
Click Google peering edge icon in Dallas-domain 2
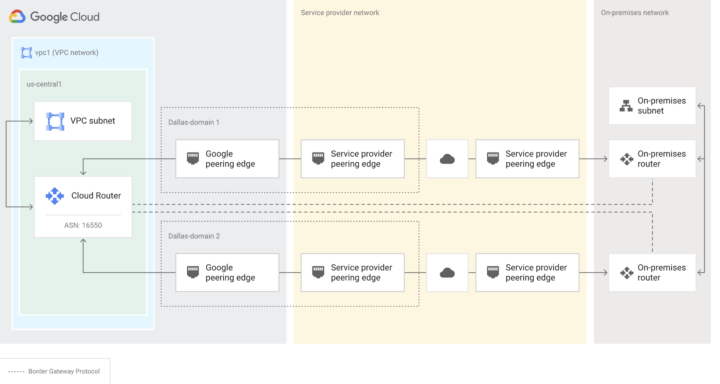(x=193, y=272)
